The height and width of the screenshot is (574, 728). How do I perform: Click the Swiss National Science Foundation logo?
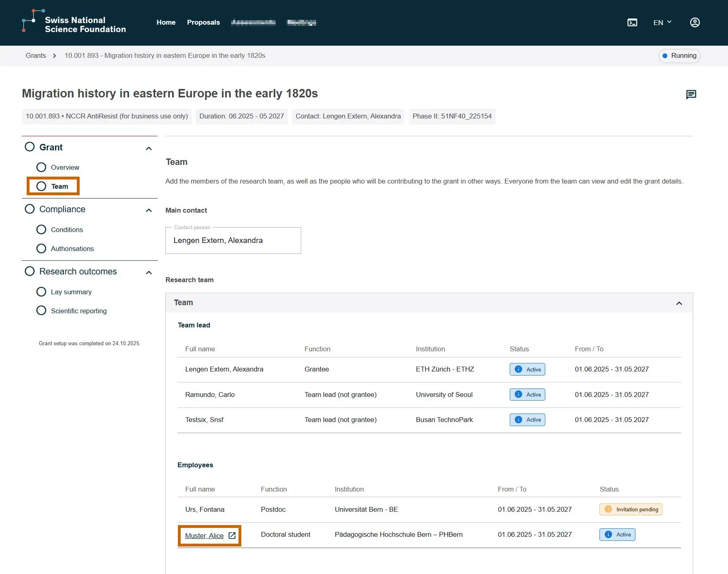click(x=74, y=21)
